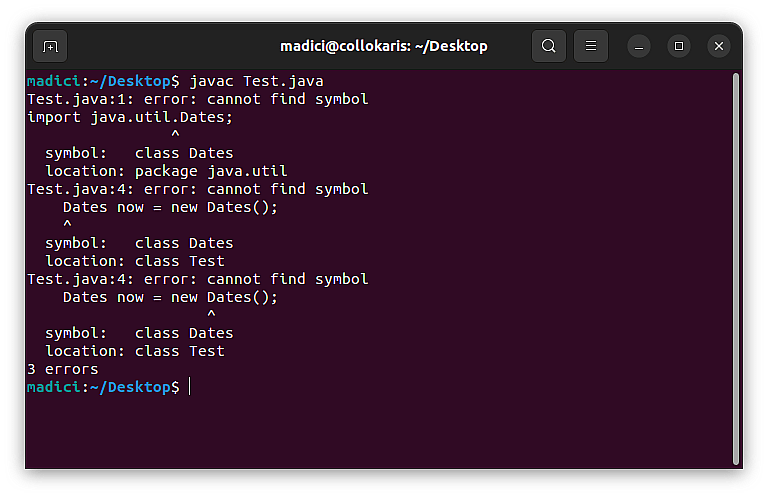This screenshot has height=497, width=768.
Task: Close the terminal window
Action: pyautogui.click(x=719, y=46)
